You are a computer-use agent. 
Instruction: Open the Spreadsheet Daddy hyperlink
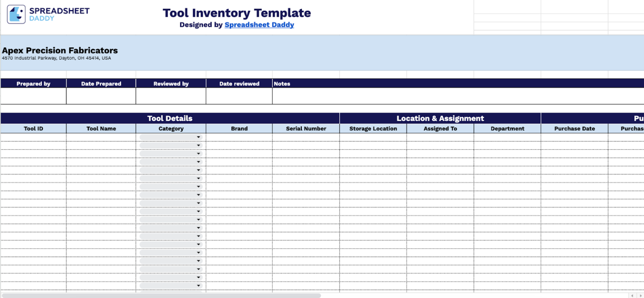(x=259, y=25)
